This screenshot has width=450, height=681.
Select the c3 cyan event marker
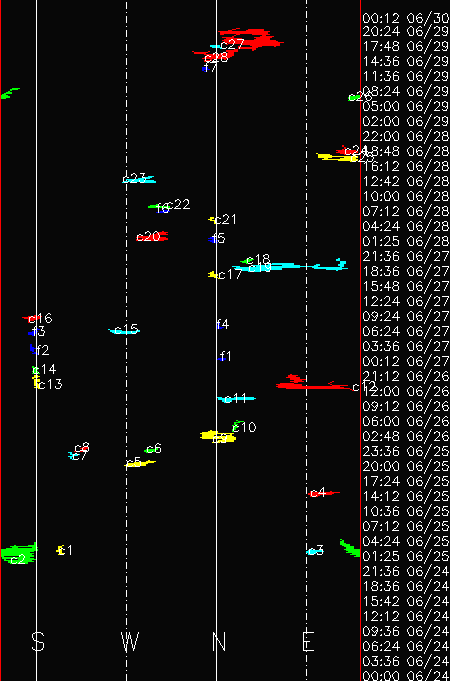tap(313, 552)
